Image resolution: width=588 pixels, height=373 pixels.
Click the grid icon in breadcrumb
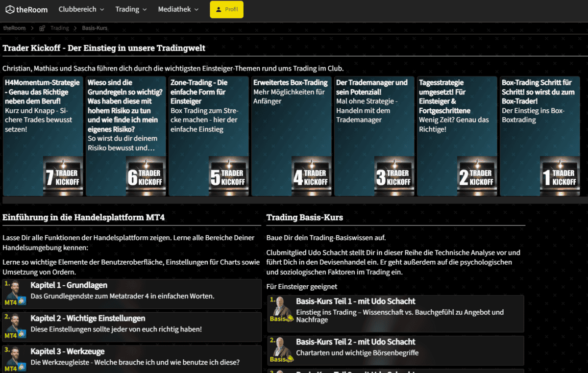(x=42, y=28)
